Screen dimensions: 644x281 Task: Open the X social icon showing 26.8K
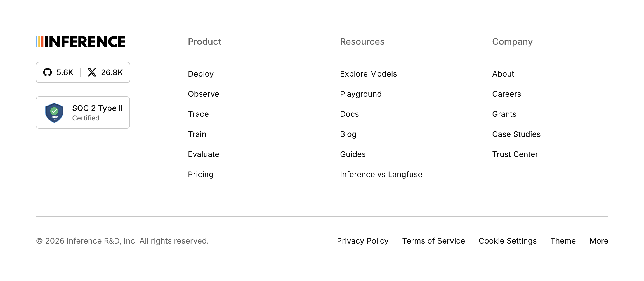[x=92, y=72]
